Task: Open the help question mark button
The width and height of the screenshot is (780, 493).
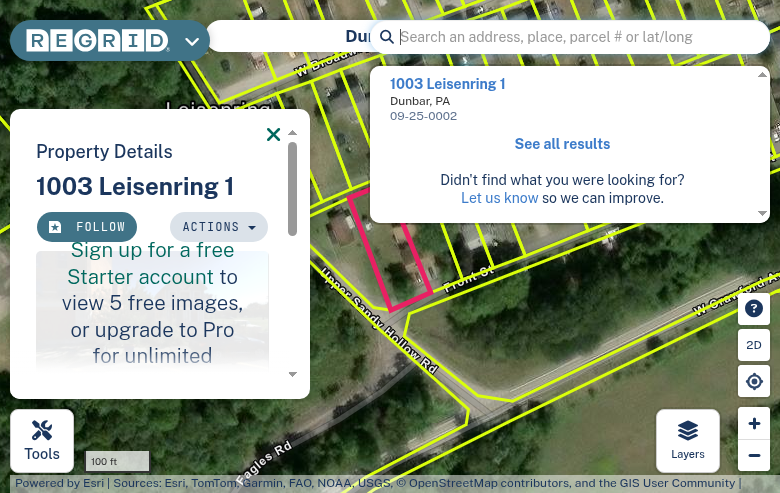Action: [x=754, y=309]
